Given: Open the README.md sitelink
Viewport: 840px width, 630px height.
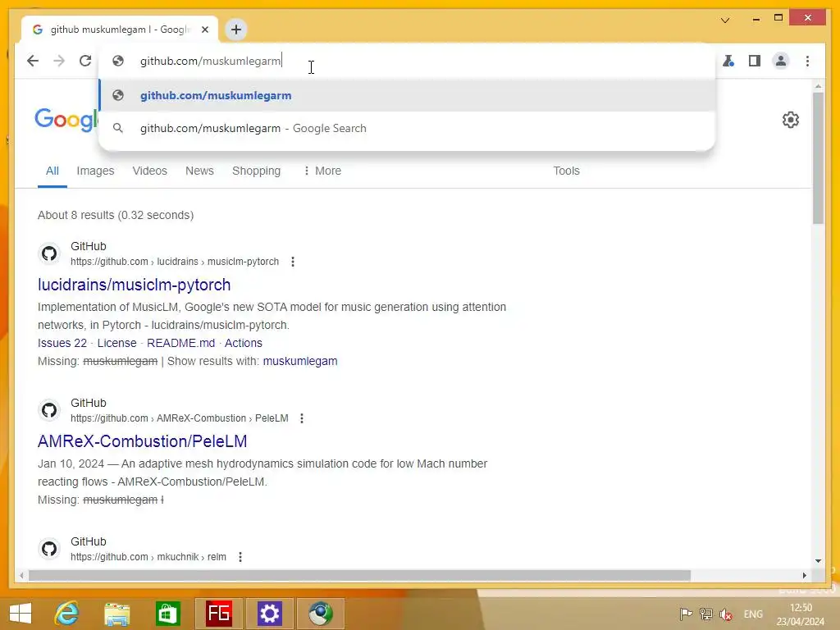Looking at the screenshot, I should [x=180, y=344].
